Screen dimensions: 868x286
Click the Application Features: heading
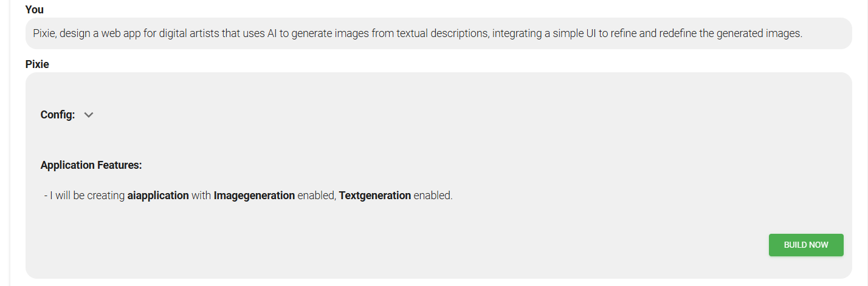[x=91, y=165]
